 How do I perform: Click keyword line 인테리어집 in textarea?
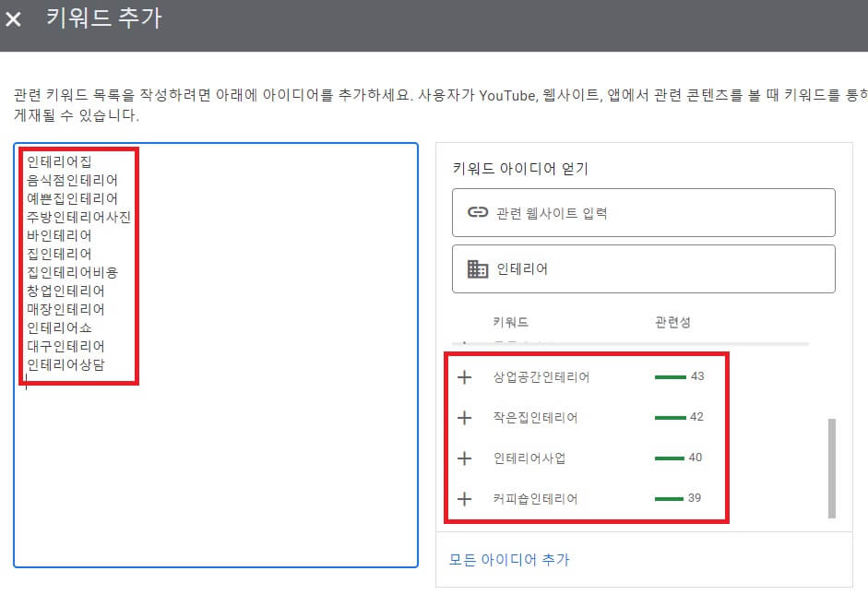tap(59, 161)
